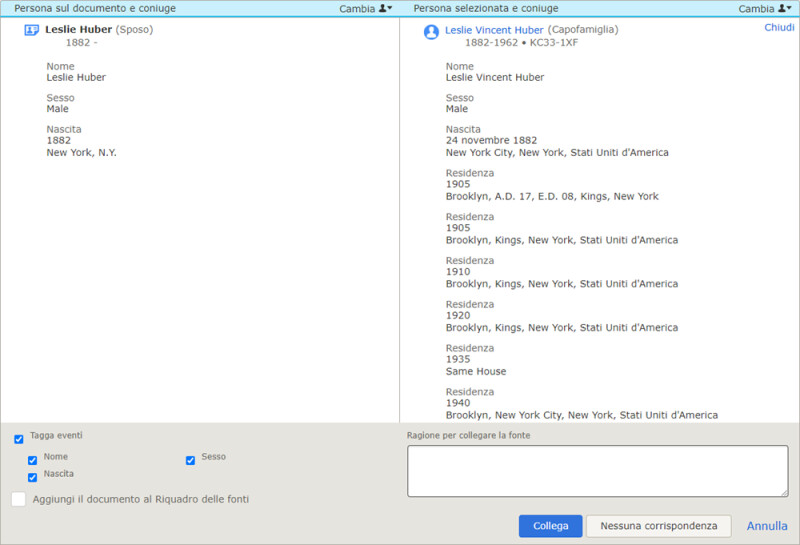Screen dimensions: 800x545
Task: Click the record birthplace New York, N.Y.
Action: click(x=82, y=153)
